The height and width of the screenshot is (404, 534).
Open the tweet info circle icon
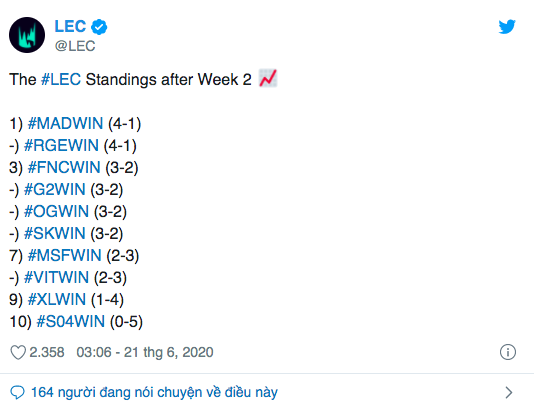pyautogui.click(x=508, y=352)
